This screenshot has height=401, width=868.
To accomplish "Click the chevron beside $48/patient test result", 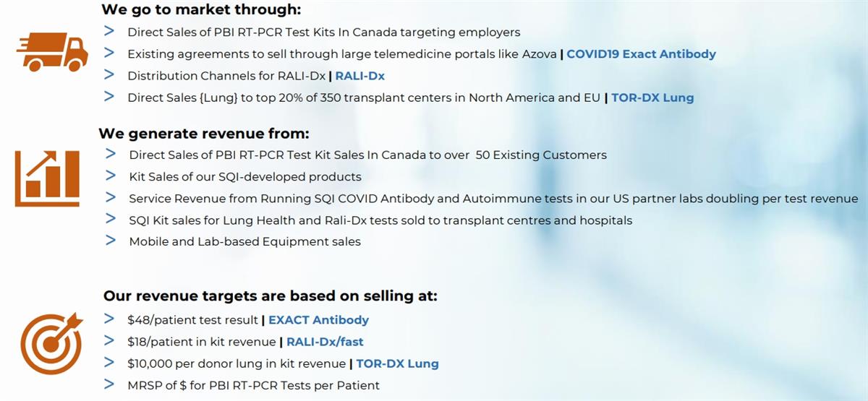I will point(109,319).
